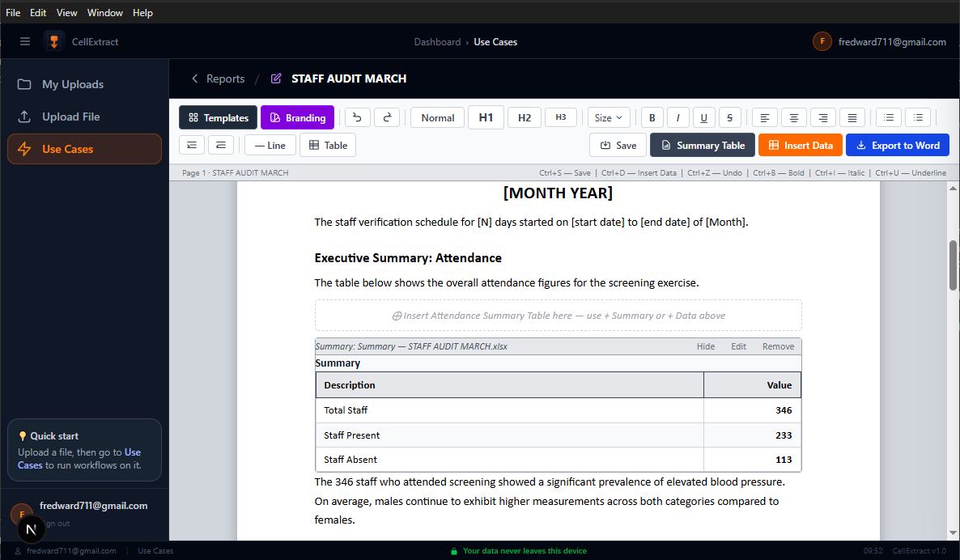Image resolution: width=960 pixels, height=560 pixels.
Task: Click the redo arrow icon
Action: 387,117
